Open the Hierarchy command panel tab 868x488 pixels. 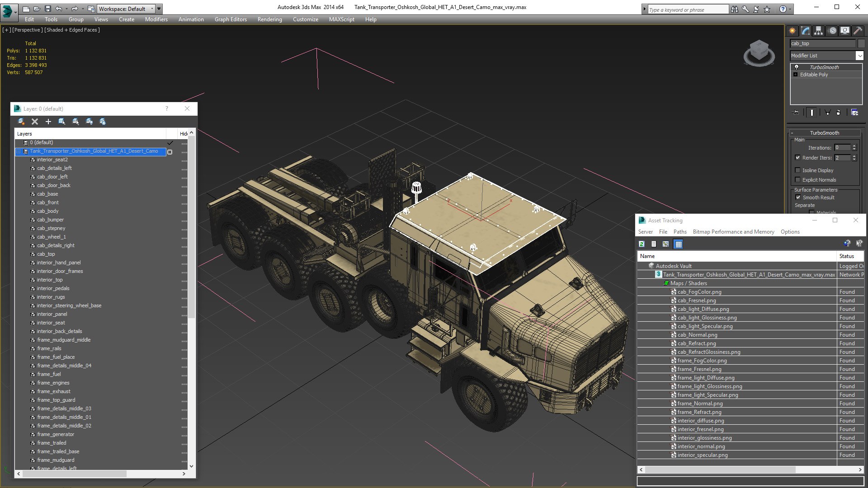click(819, 31)
